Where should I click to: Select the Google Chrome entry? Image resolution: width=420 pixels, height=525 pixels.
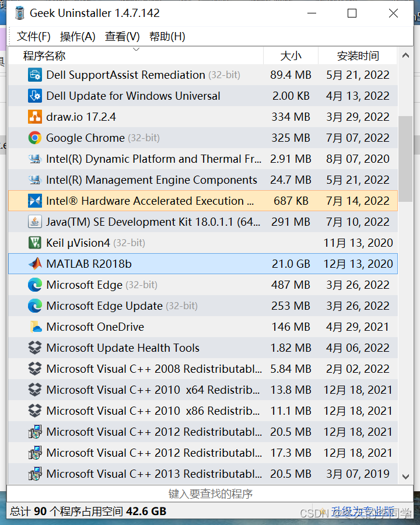coord(203,138)
